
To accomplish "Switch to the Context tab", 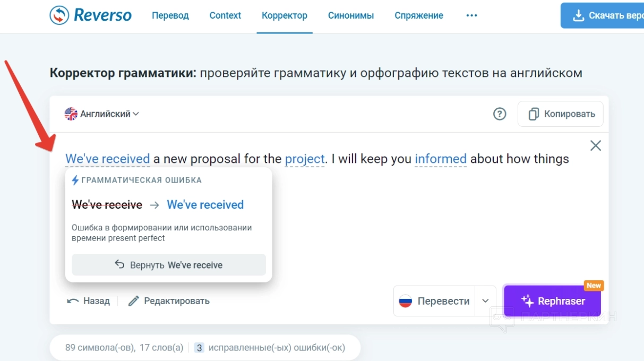I will (225, 15).
